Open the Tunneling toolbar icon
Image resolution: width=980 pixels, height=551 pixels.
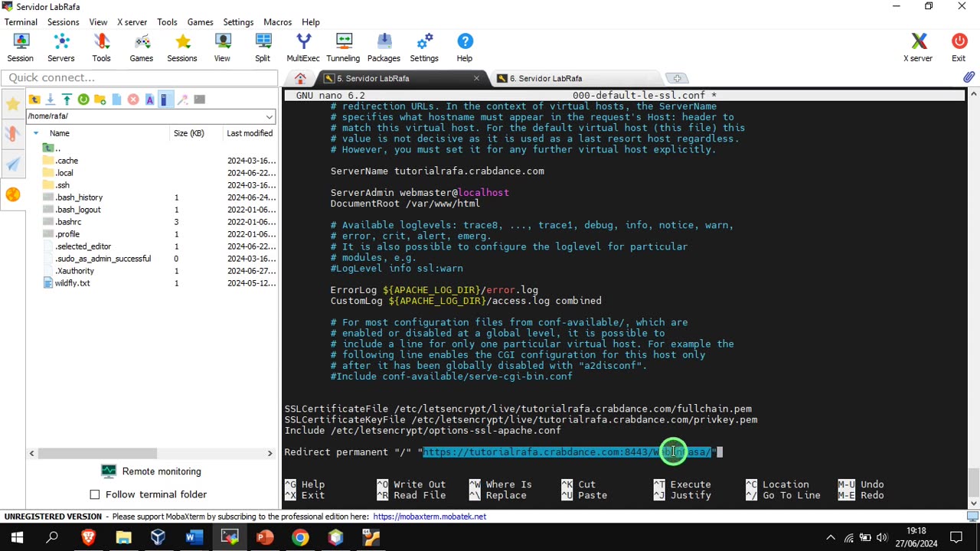pos(343,47)
